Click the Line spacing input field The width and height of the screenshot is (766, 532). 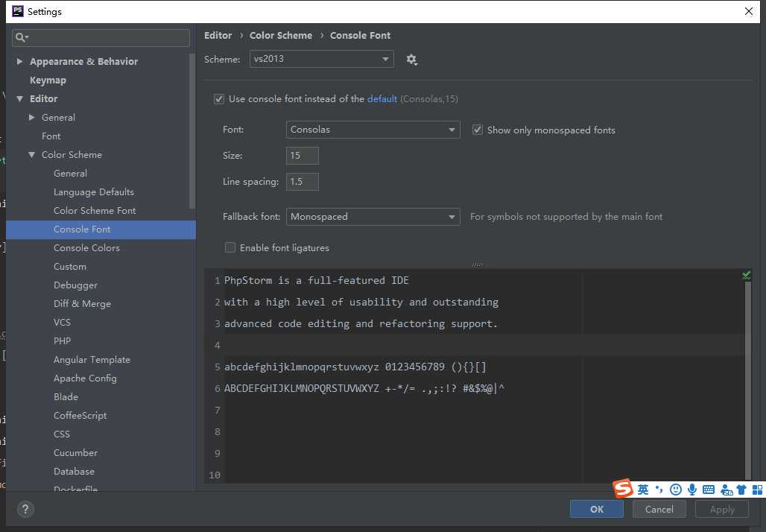(x=303, y=182)
